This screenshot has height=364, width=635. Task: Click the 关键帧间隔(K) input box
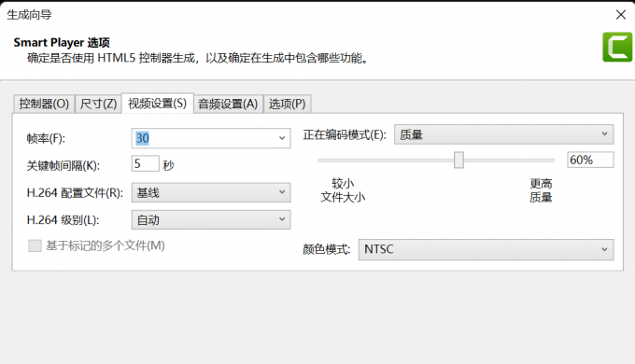point(146,164)
